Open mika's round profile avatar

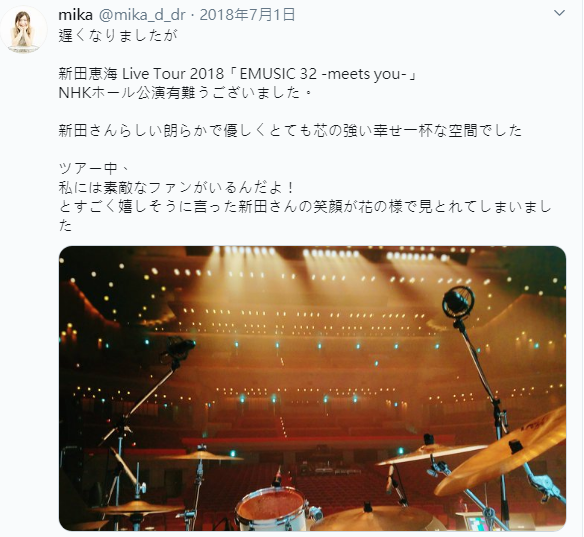coord(23,29)
